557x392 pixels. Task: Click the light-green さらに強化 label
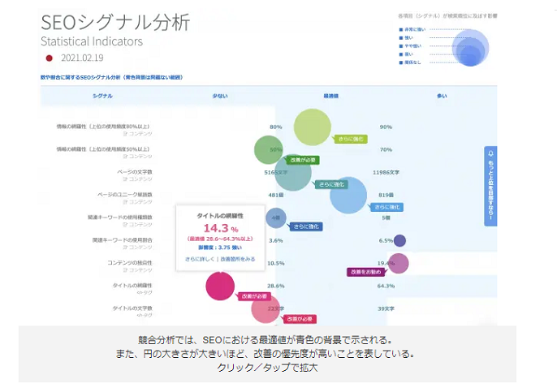pos(352,139)
